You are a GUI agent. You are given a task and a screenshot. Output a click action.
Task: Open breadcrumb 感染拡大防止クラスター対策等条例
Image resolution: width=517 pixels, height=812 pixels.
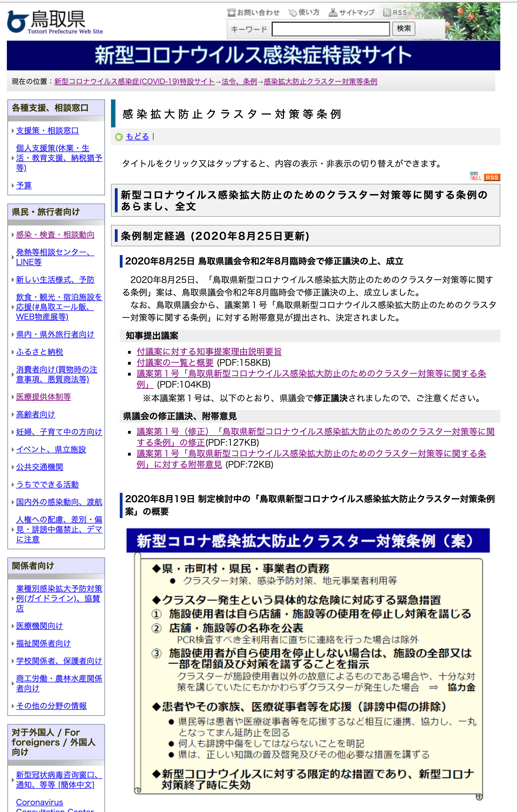coord(320,82)
